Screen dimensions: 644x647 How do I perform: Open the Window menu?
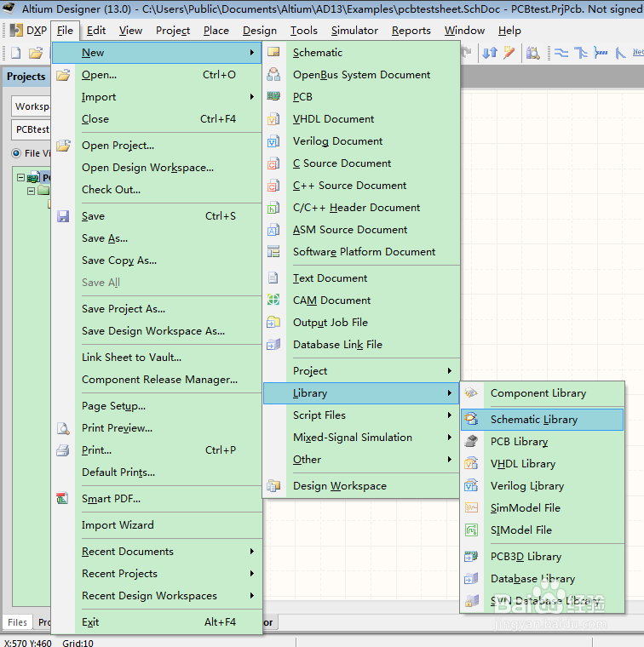click(464, 31)
